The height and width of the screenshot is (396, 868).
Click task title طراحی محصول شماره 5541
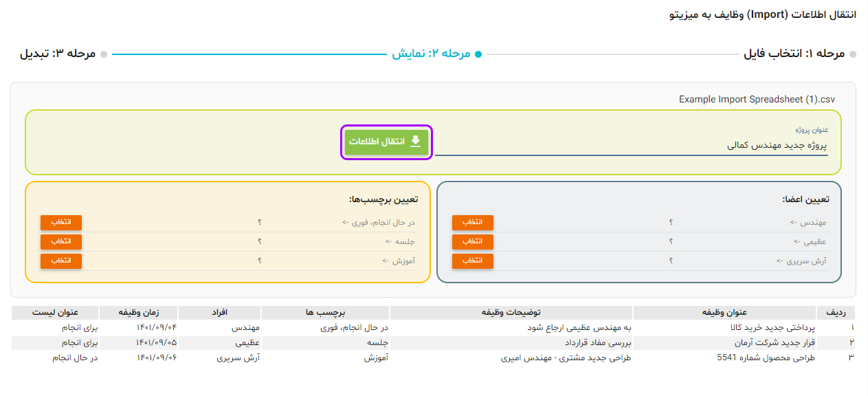click(x=766, y=357)
